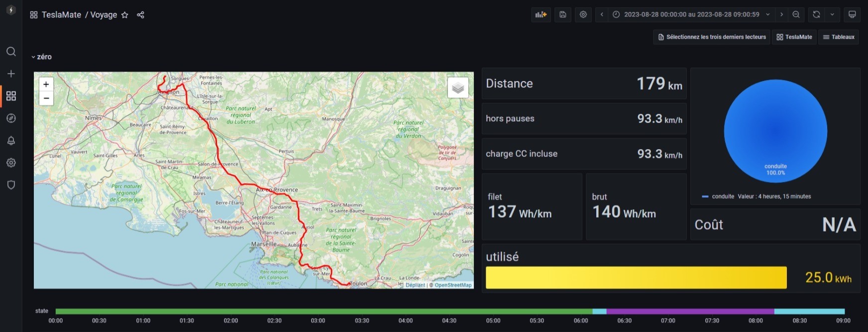Click the Distance panel title
Screen dimensions: 868x332
point(509,83)
